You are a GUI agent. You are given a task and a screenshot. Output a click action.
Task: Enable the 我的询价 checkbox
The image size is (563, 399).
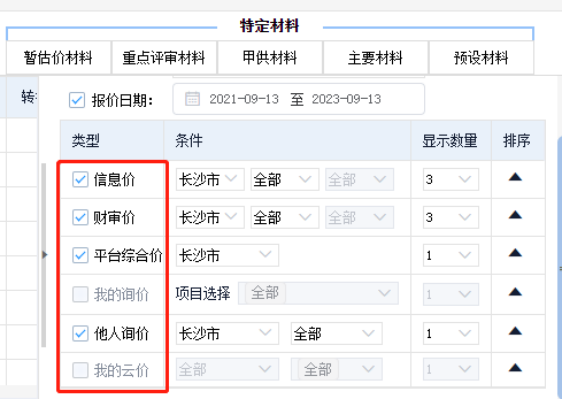point(80,294)
